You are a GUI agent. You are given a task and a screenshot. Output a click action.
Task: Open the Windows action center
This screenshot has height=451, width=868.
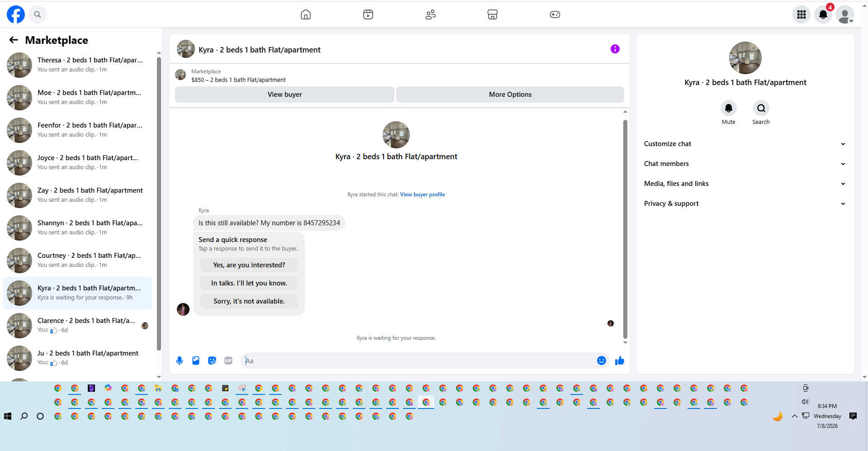click(x=853, y=416)
